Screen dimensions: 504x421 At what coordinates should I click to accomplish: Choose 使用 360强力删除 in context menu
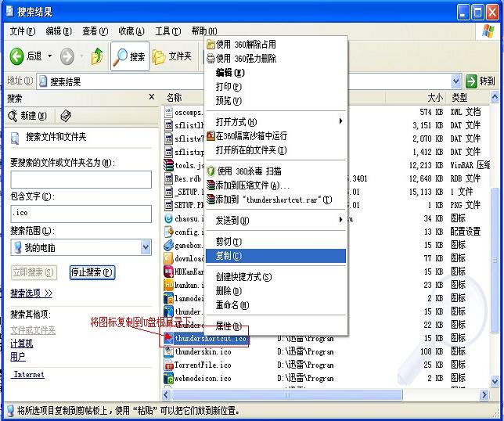246,59
